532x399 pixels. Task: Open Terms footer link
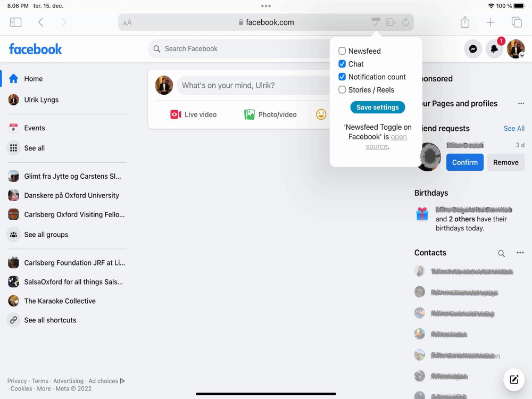click(x=40, y=381)
